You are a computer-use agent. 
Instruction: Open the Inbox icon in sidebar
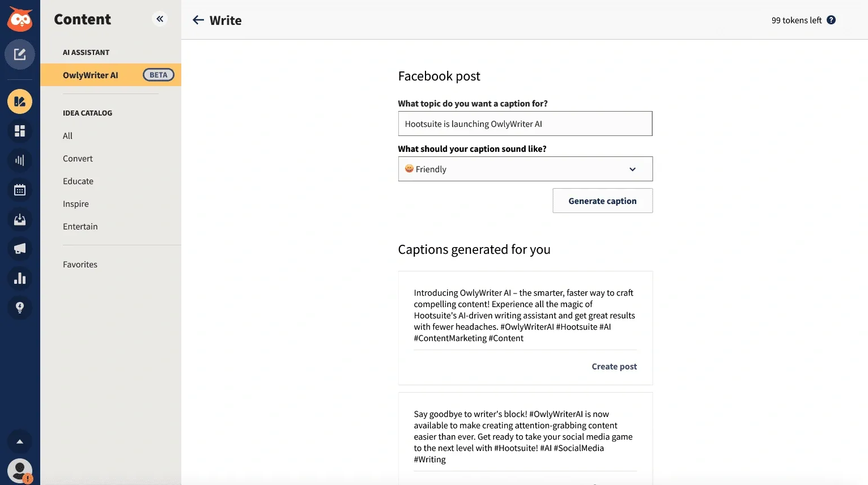click(20, 219)
